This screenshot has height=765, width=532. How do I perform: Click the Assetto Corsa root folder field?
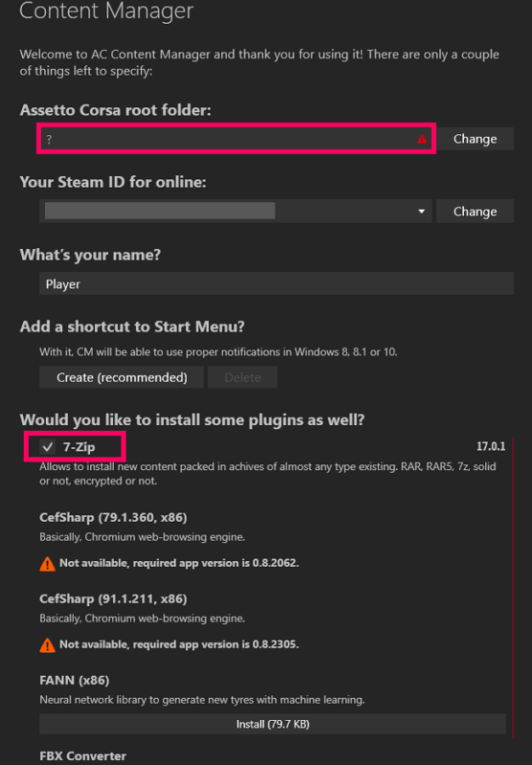pyautogui.click(x=236, y=139)
